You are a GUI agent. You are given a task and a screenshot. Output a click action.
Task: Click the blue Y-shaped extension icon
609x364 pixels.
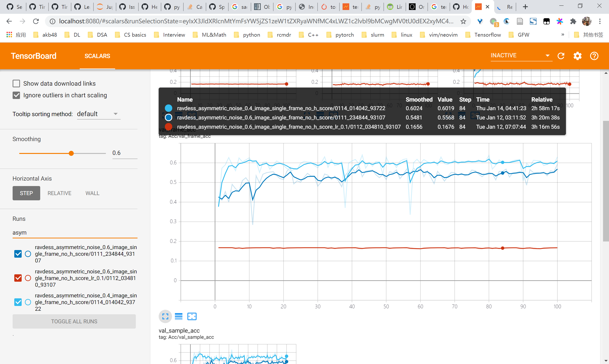480,21
